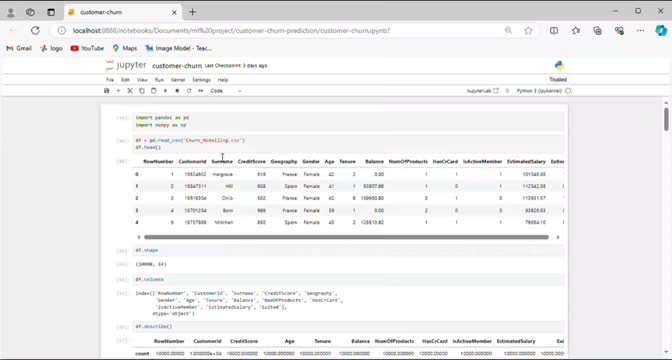Copy the selected cell from the toolbar
Screen dimensions: 672x360
[142, 91]
